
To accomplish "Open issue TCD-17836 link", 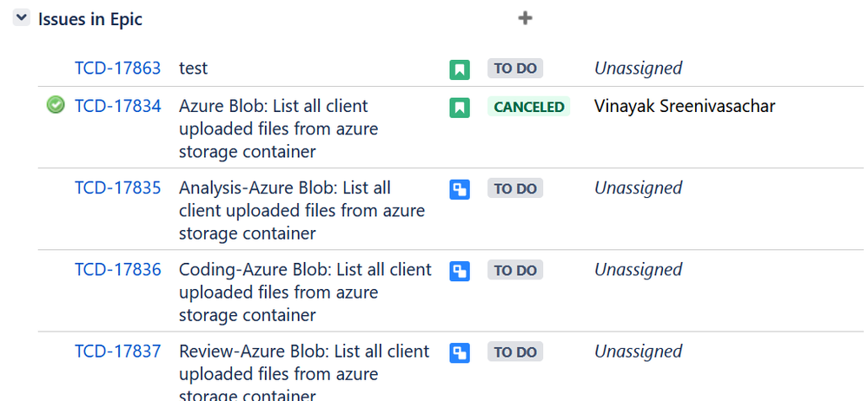I will [x=117, y=270].
